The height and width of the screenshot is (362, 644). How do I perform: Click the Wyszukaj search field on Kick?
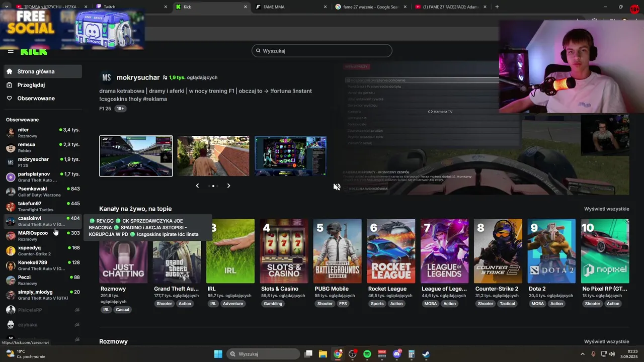click(x=322, y=51)
